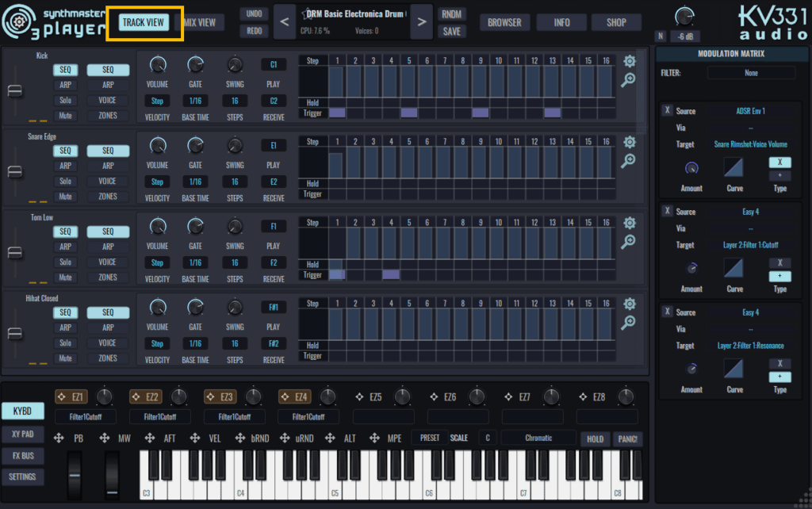Screen dimensions: 812x509
Task: Click the PANIC! button
Action: click(x=628, y=438)
